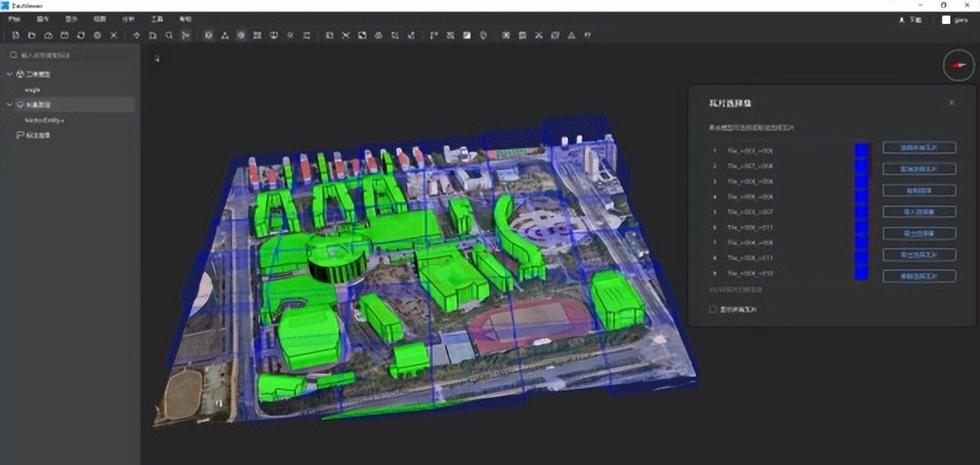
Task: Click the topmost button in tile selection dialog
Action: pos(919,148)
